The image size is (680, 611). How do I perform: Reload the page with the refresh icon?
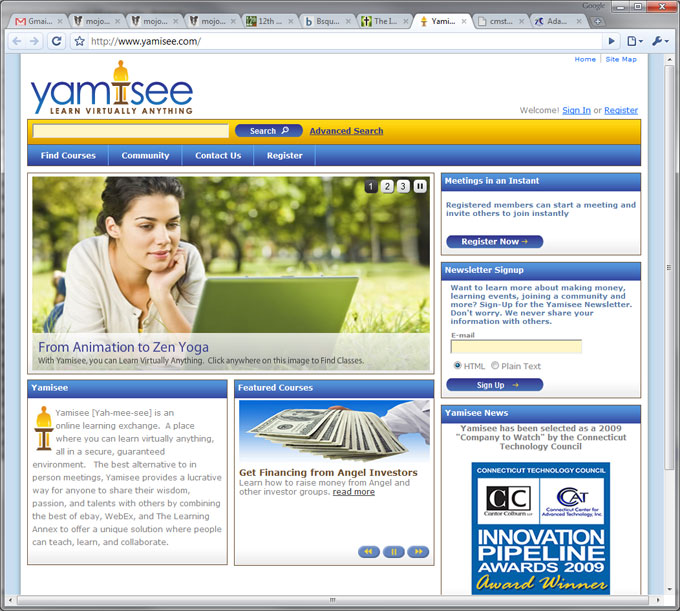[56, 41]
